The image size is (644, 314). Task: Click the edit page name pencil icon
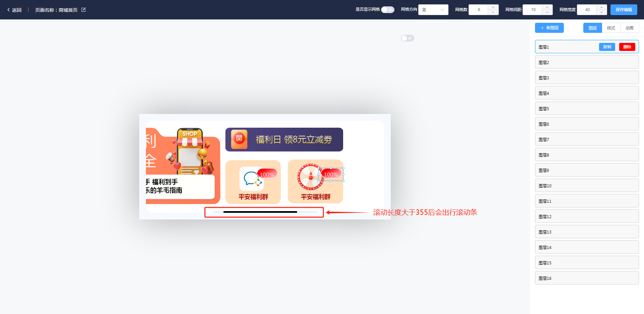84,10
